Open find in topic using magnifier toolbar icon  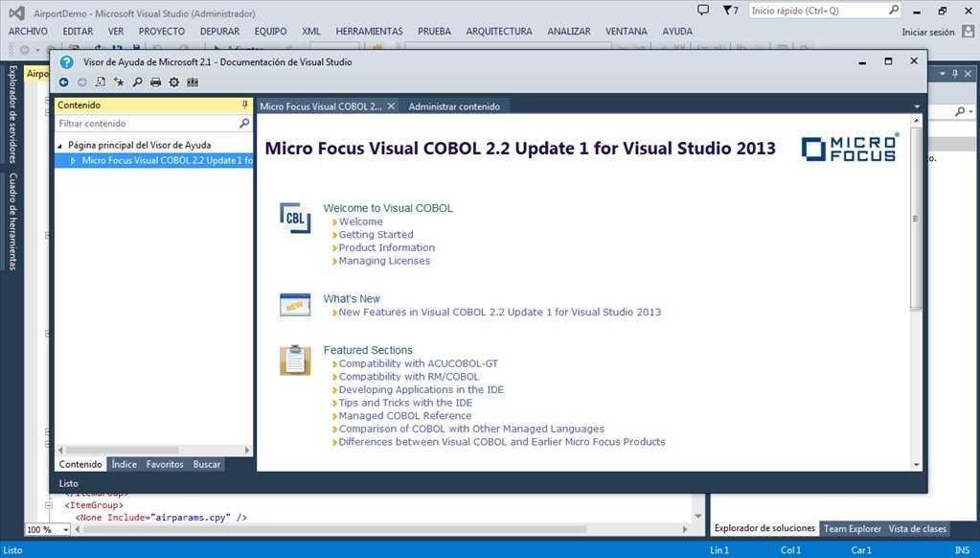click(137, 81)
